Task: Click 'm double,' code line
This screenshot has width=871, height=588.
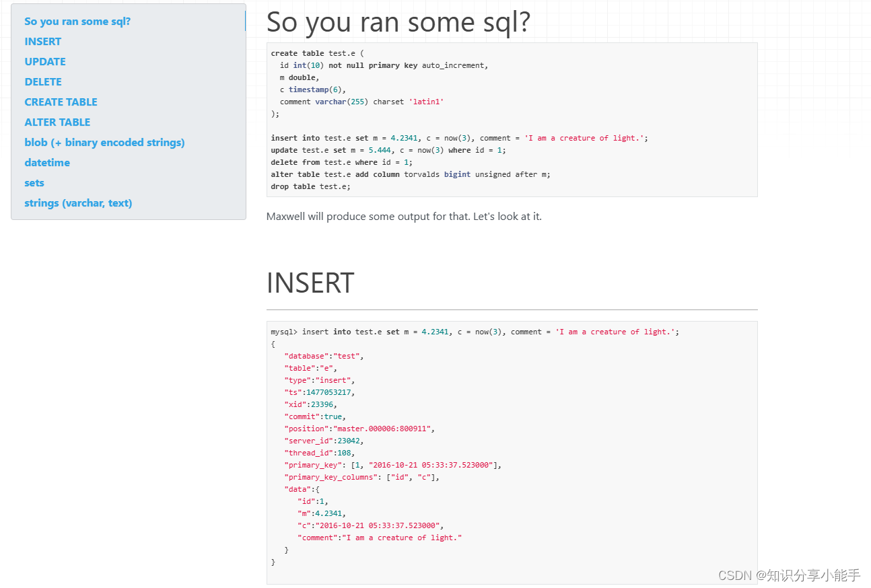Action: pos(300,77)
